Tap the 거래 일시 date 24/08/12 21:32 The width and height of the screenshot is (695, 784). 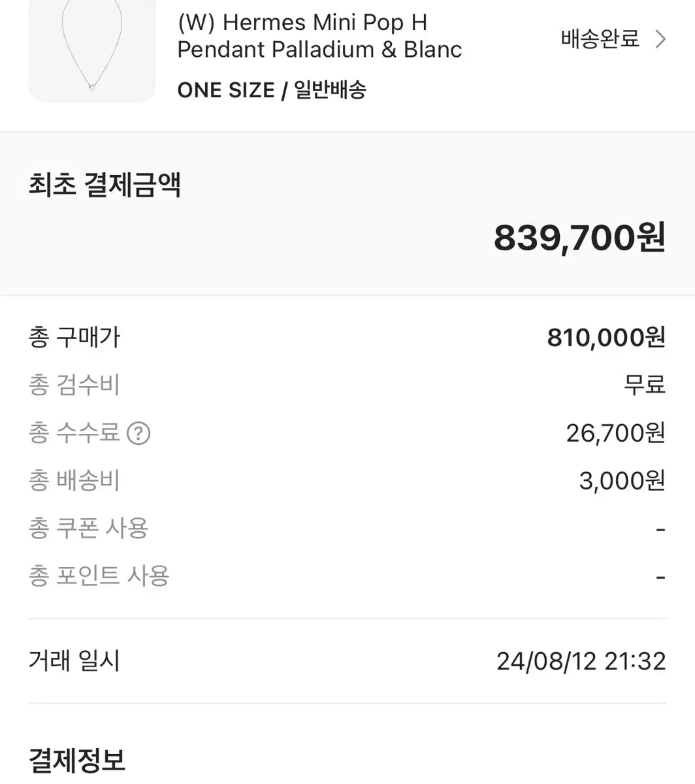pyautogui.click(x=581, y=661)
